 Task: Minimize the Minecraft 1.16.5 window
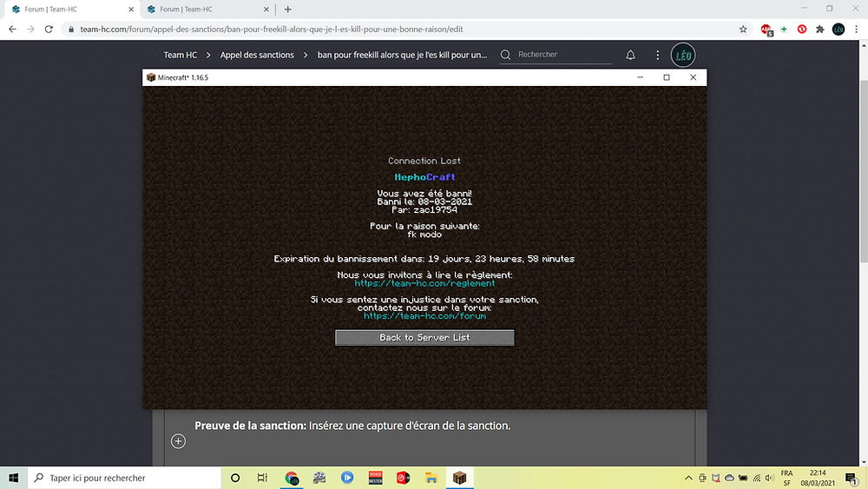(x=640, y=77)
